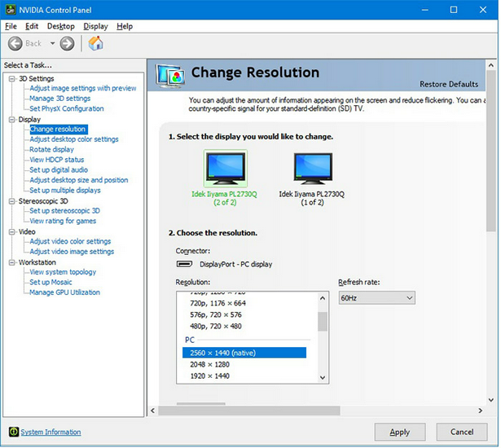Open Set PhysX Configuration
The image size is (501, 448).
pos(67,108)
